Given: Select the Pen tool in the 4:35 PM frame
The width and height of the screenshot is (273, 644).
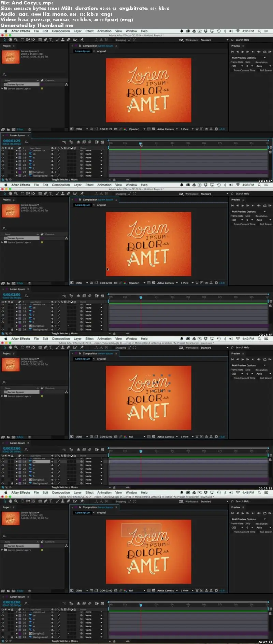Looking at the screenshot, I should click(45, 40).
